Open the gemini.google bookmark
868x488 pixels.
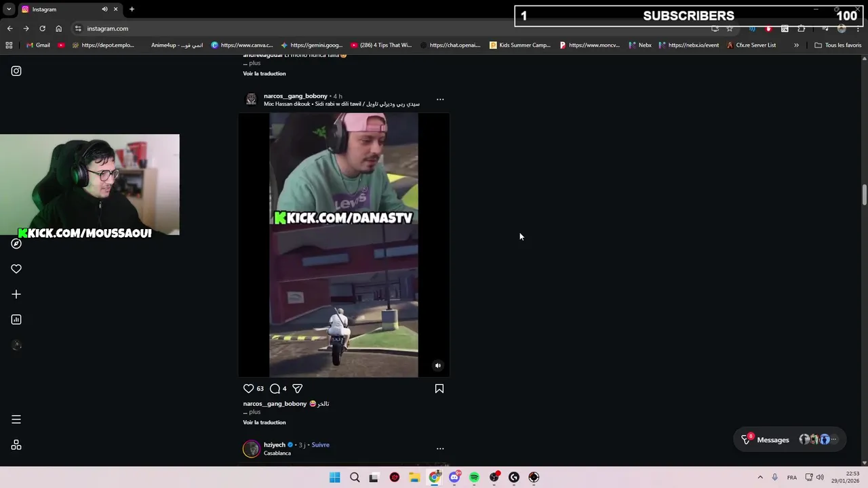(x=312, y=45)
